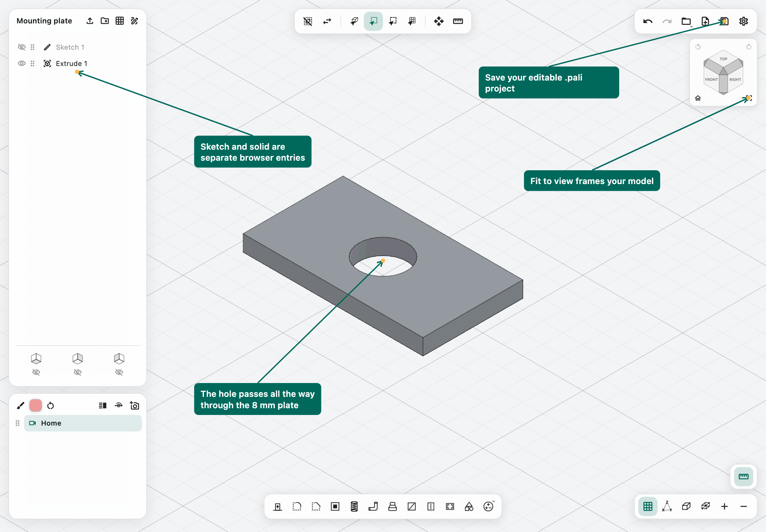
Task: Click the pink color swatch
Action: 35,405
